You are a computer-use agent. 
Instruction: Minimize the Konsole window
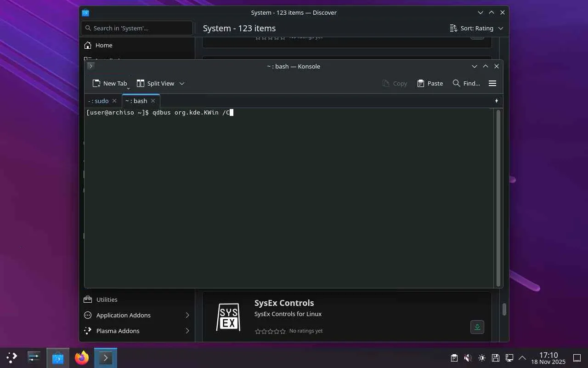pyautogui.click(x=475, y=66)
